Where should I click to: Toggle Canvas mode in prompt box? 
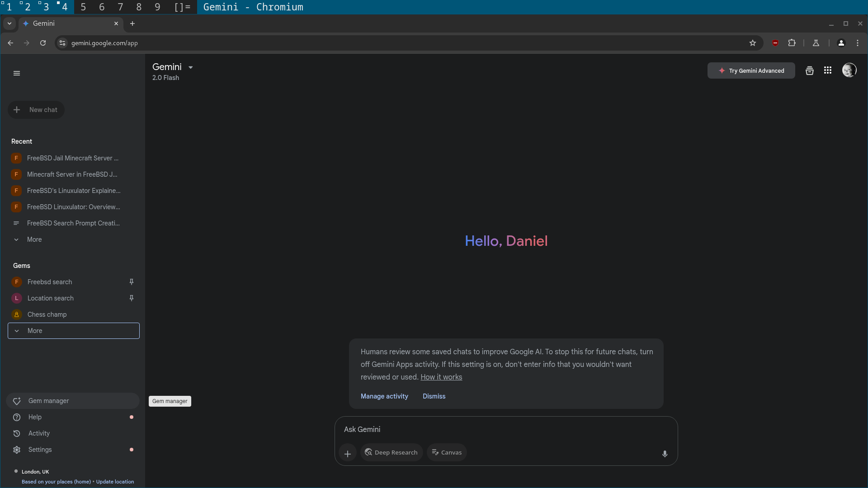(x=447, y=452)
